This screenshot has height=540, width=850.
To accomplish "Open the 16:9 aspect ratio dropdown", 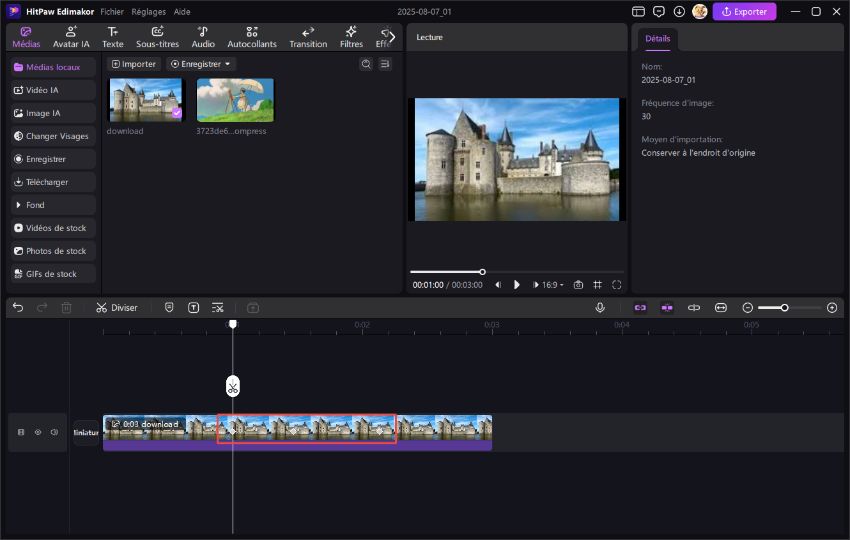I will pyautogui.click(x=553, y=285).
